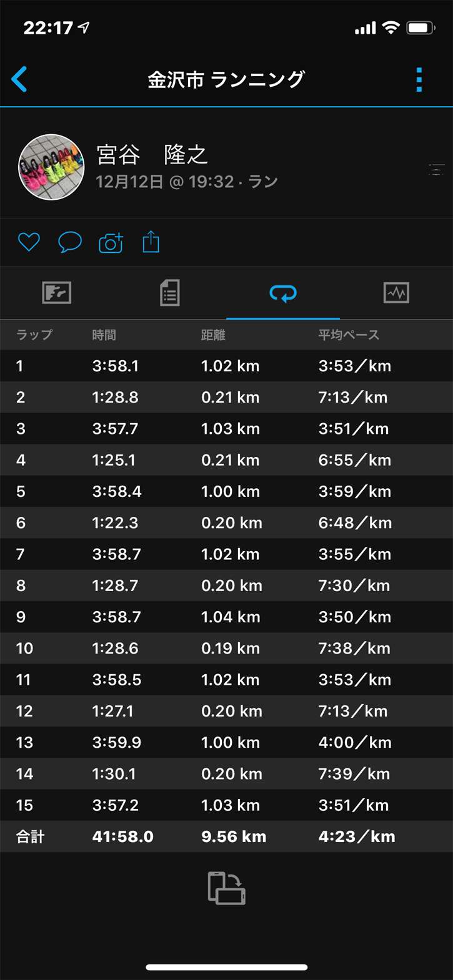Select lap 10 row with 7:38/km pace
The height and width of the screenshot is (980, 453).
click(x=226, y=648)
